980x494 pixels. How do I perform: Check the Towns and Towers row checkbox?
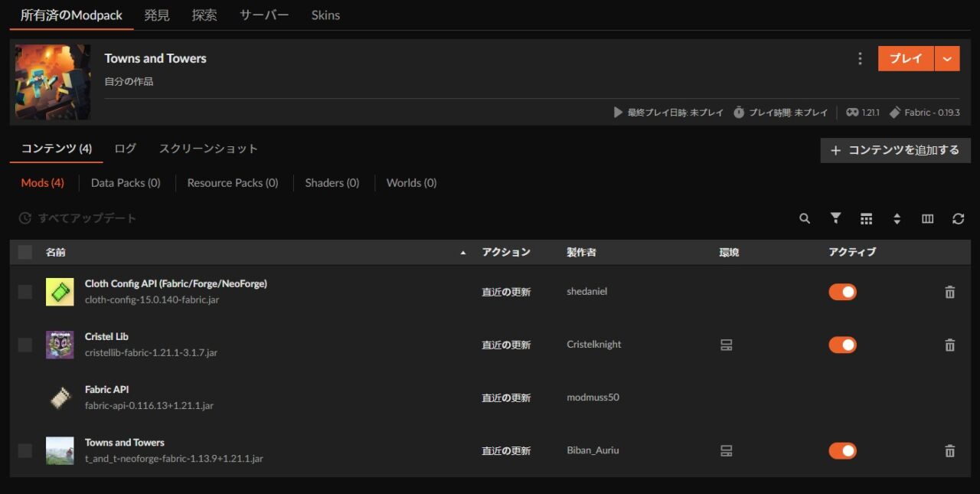coord(25,450)
